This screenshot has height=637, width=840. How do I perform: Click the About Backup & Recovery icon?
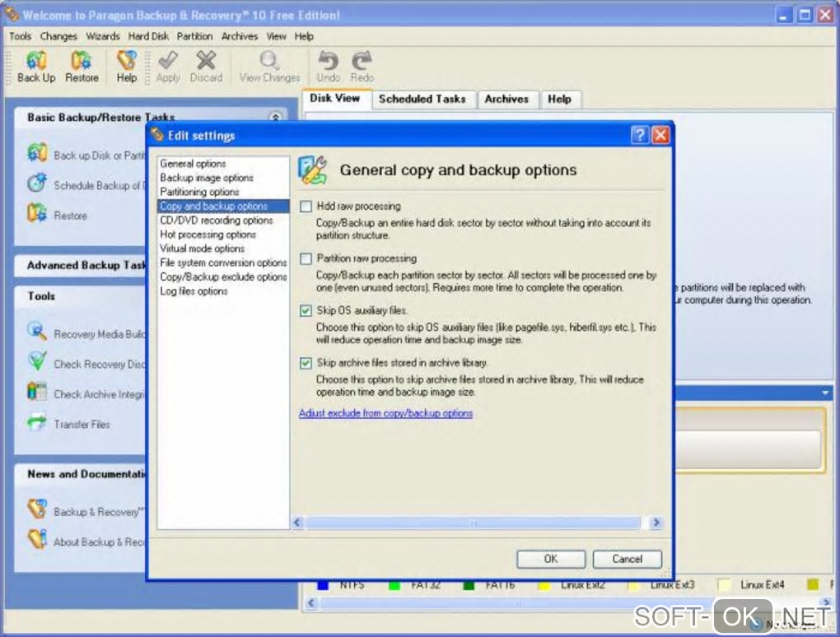click(37, 539)
